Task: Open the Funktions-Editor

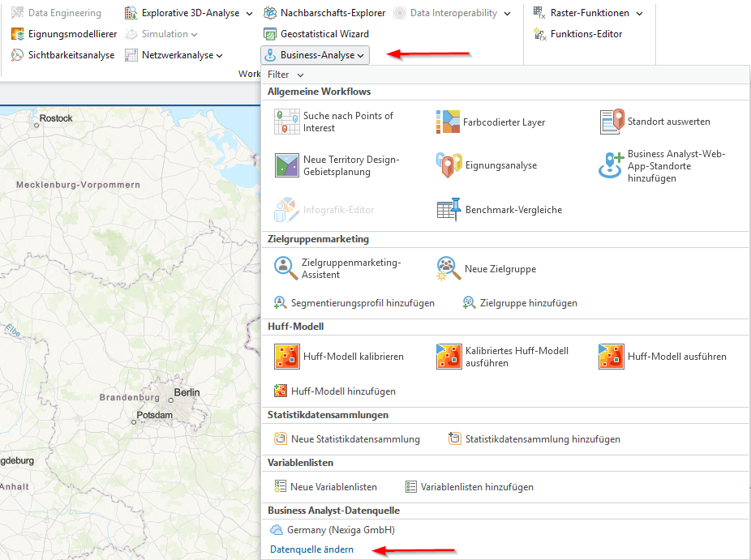Action: tap(577, 34)
